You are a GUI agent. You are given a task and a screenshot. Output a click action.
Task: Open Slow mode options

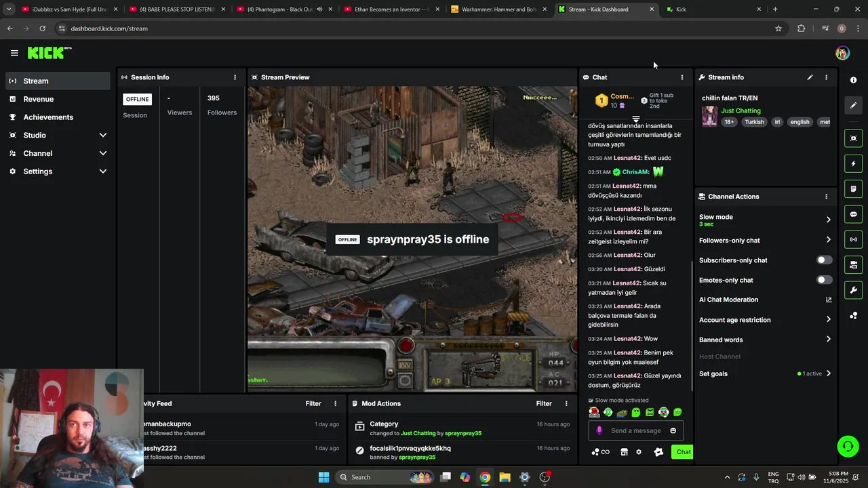coord(765,220)
